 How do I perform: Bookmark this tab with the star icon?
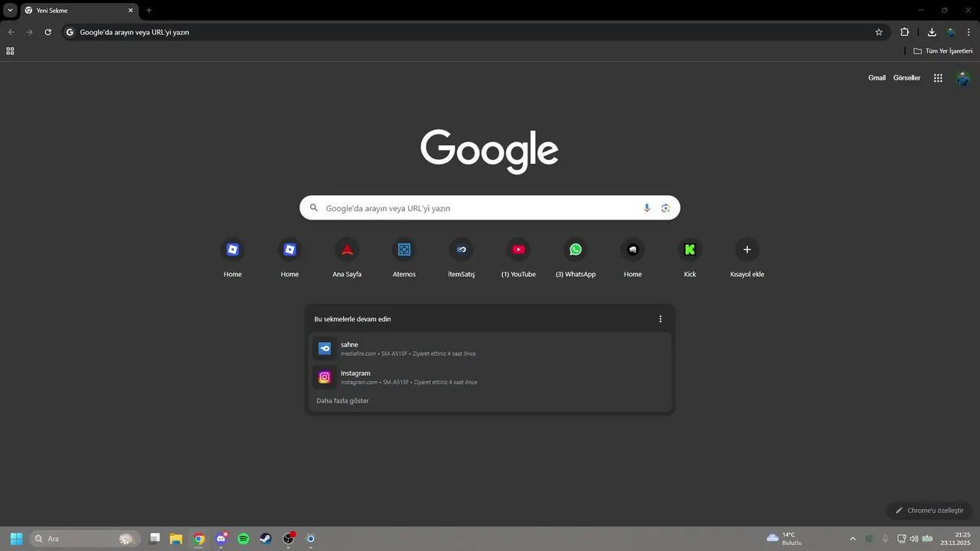(879, 32)
